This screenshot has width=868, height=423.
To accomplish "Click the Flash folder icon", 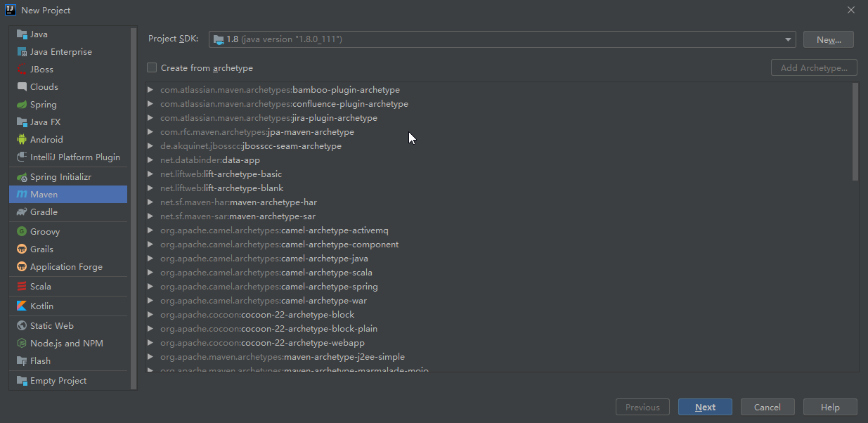I will (x=22, y=360).
